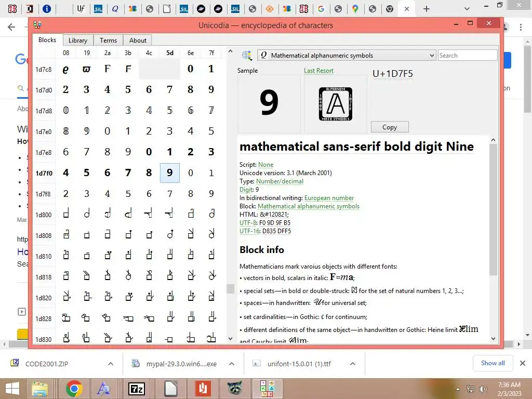Click the browser horizontal scrollbar right arrow
The width and height of the screenshot is (532, 399).
point(519,344)
